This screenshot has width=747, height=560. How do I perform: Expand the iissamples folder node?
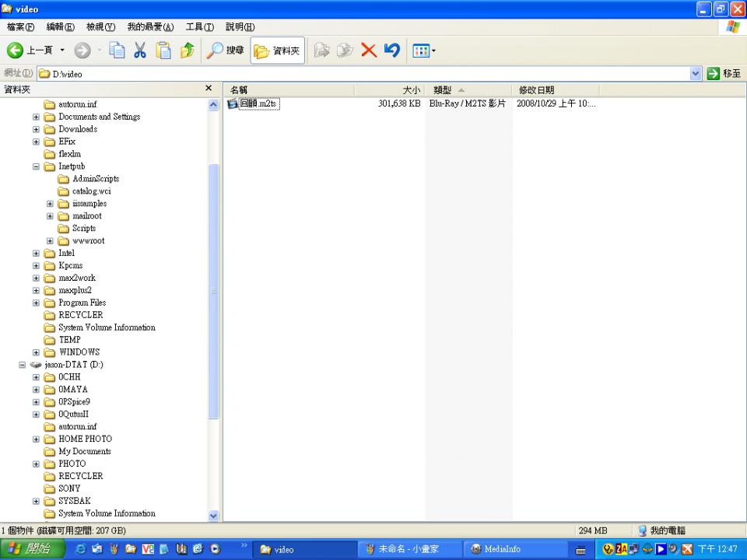tap(50, 203)
